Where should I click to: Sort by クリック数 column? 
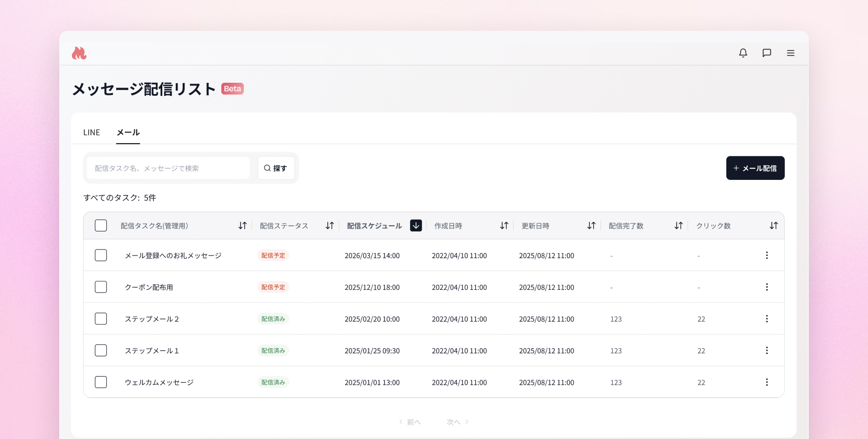[x=774, y=226]
